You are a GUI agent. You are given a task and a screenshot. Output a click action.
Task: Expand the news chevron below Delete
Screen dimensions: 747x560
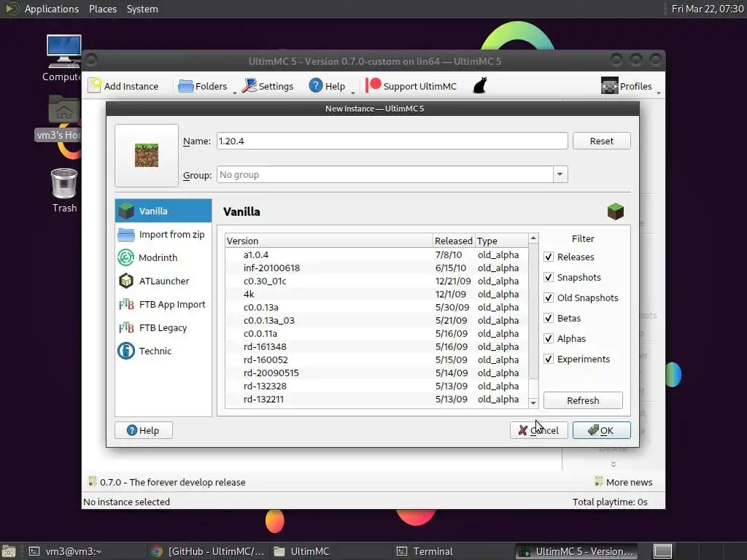click(x=614, y=464)
